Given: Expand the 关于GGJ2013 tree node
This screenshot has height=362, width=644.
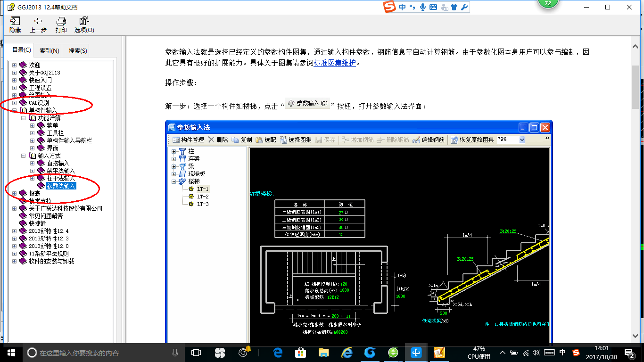Looking at the screenshot, I should point(14,73).
